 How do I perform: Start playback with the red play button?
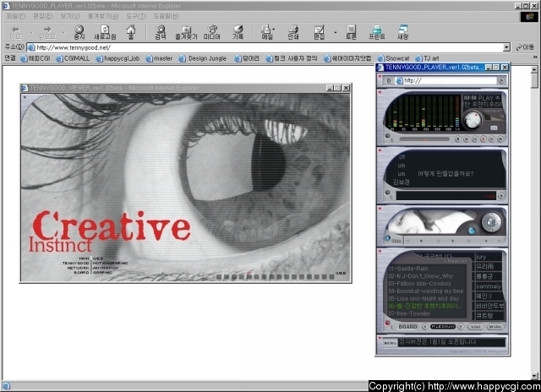point(483,139)
